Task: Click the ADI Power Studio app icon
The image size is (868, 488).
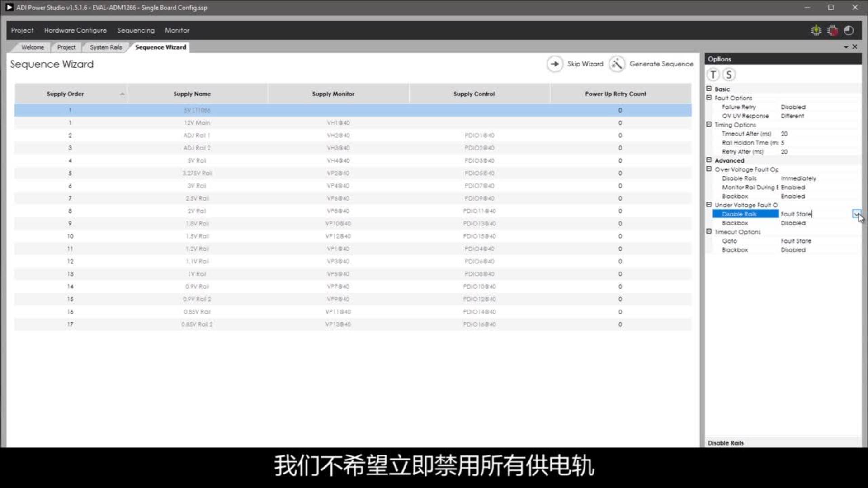Action: coord(9,7)
